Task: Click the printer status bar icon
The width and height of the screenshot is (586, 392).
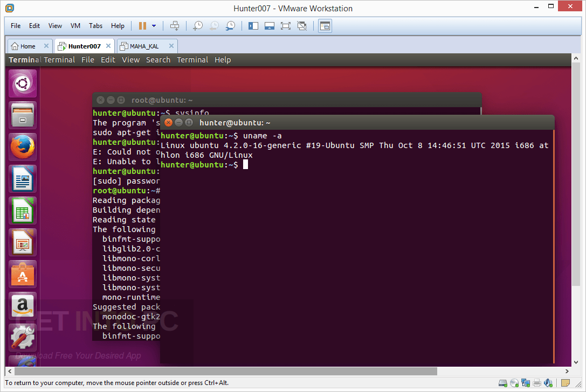Action: [537, 383]
